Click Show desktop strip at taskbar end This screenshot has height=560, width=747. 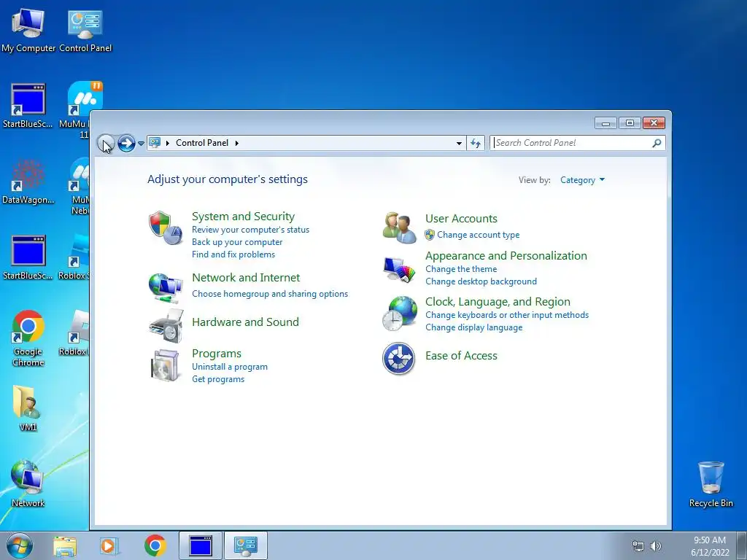click(x=742, y=545)
